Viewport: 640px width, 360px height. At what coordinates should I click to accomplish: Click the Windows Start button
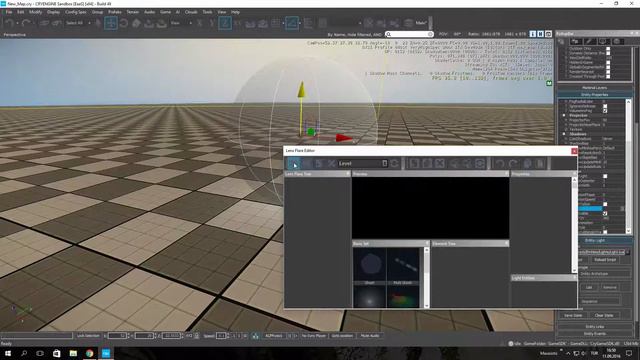pyautogui.click(x=8, y=353)
